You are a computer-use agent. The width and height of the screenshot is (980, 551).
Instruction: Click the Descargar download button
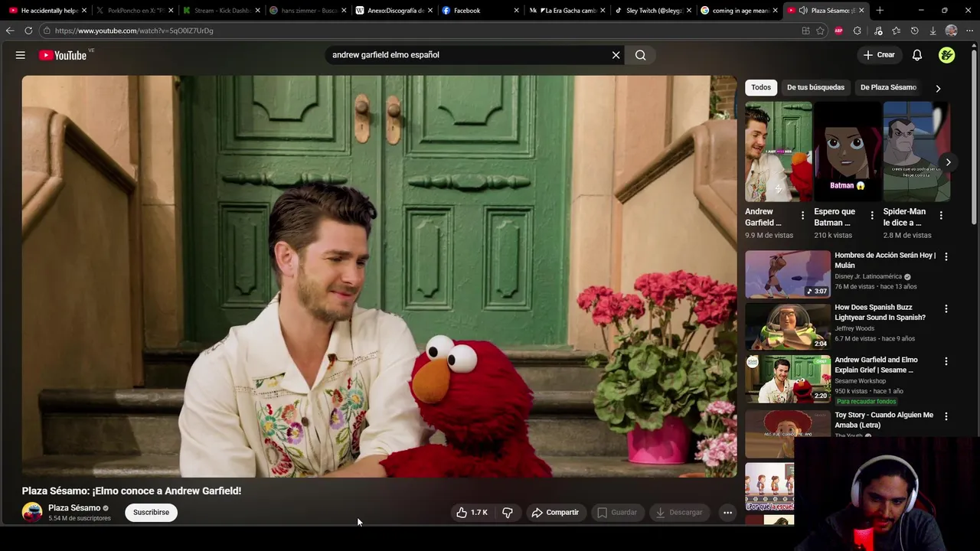[x=679, y=513]
